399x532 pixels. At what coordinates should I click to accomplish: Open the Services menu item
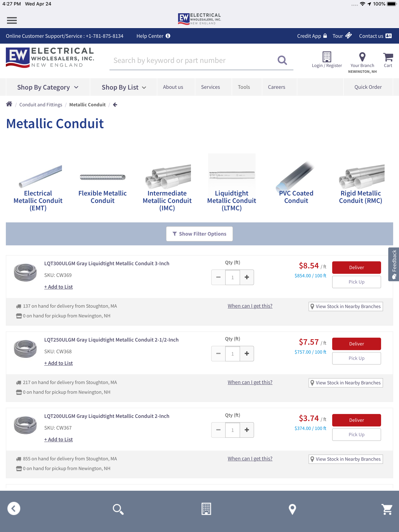tap(210, 87)
